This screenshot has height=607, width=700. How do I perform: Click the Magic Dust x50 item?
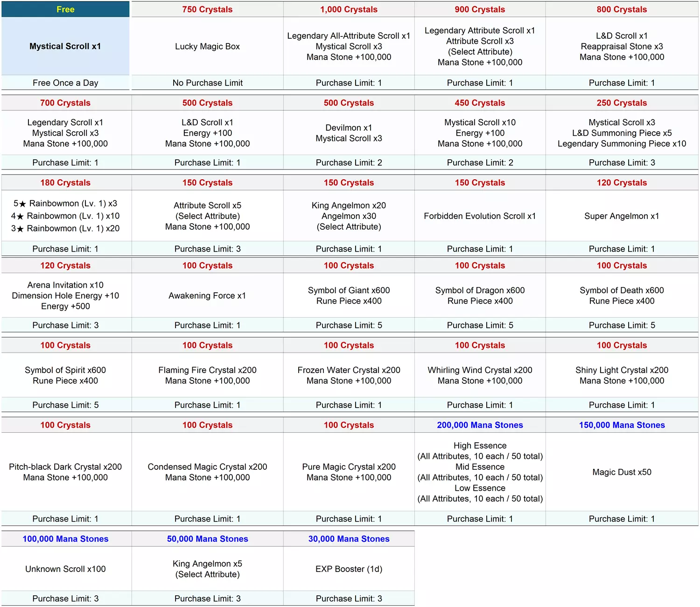(622, 472)
